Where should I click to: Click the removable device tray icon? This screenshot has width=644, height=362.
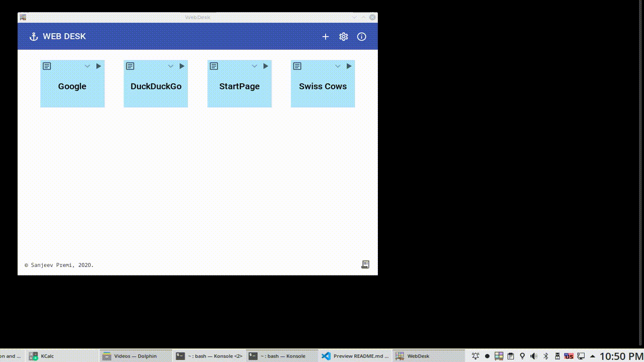point(557,356)
